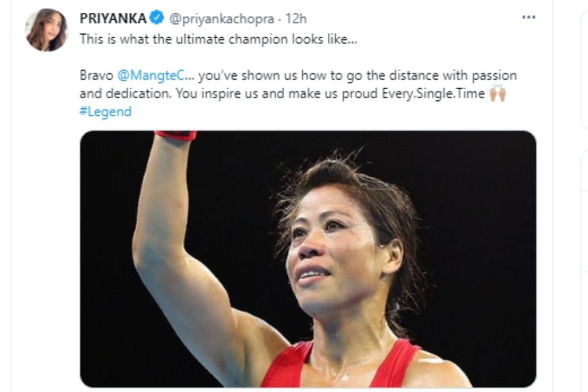Image resolution: width=588 pixels, height=392 pixels.
Task: Click the red boxing glove in photo
Action: [176, 136]
